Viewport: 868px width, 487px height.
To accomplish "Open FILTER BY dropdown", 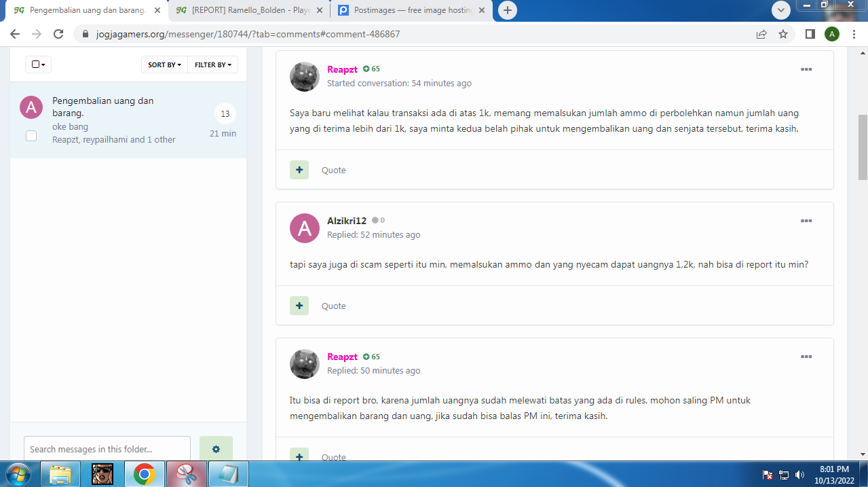I will click(213, 65).
